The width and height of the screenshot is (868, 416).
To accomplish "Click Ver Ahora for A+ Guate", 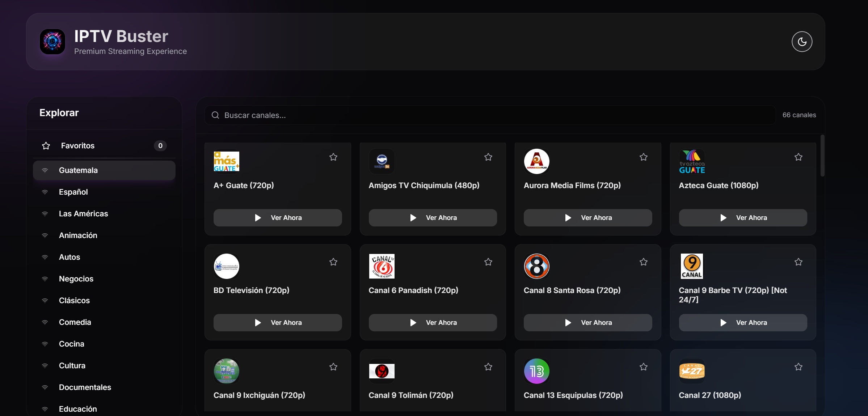I will 278,218.
